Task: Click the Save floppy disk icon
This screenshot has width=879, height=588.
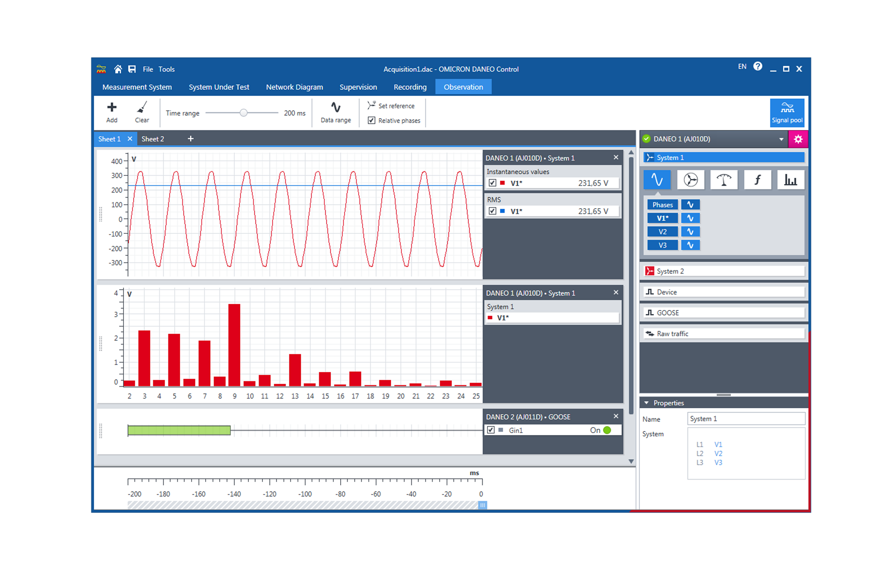Action: [132, 69]
